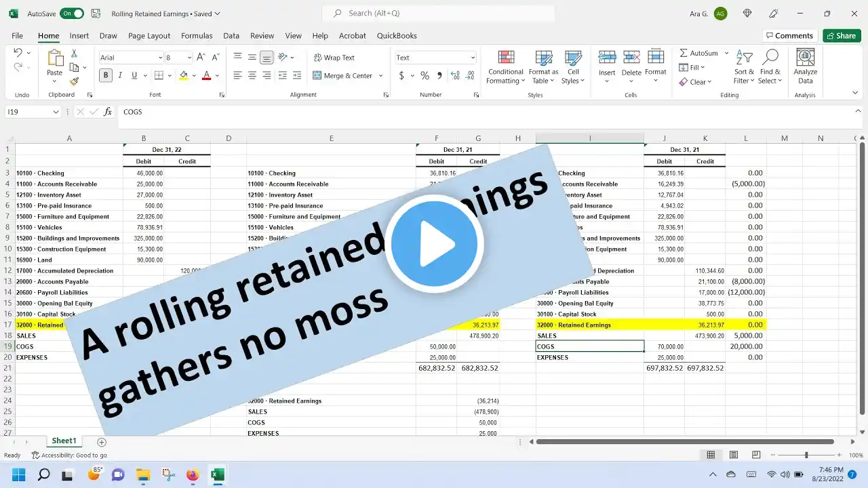Toggle Bold formatting
The image size is (868, 488).
tap(105, 76)
